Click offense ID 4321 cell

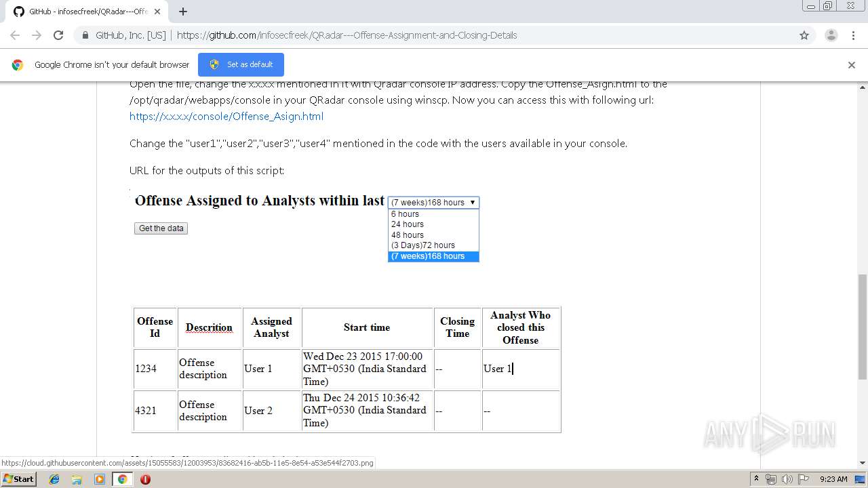155,411
